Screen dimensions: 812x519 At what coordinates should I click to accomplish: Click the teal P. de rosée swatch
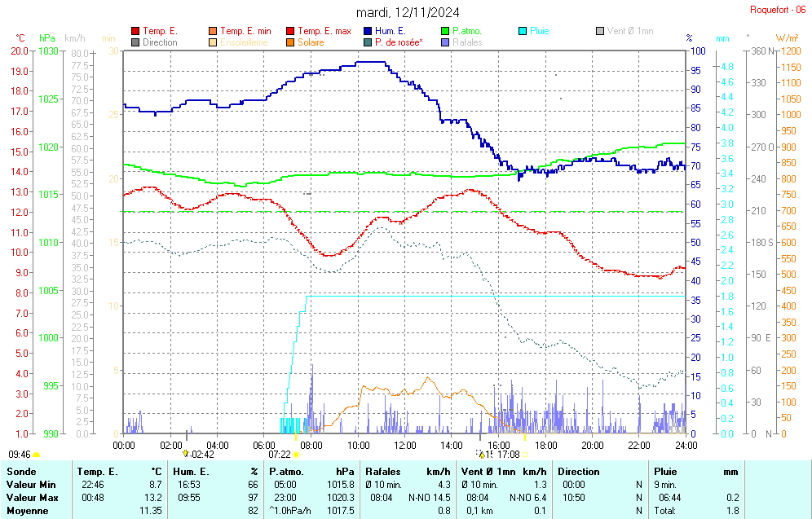pyautogui.click(x=368, y=42)
